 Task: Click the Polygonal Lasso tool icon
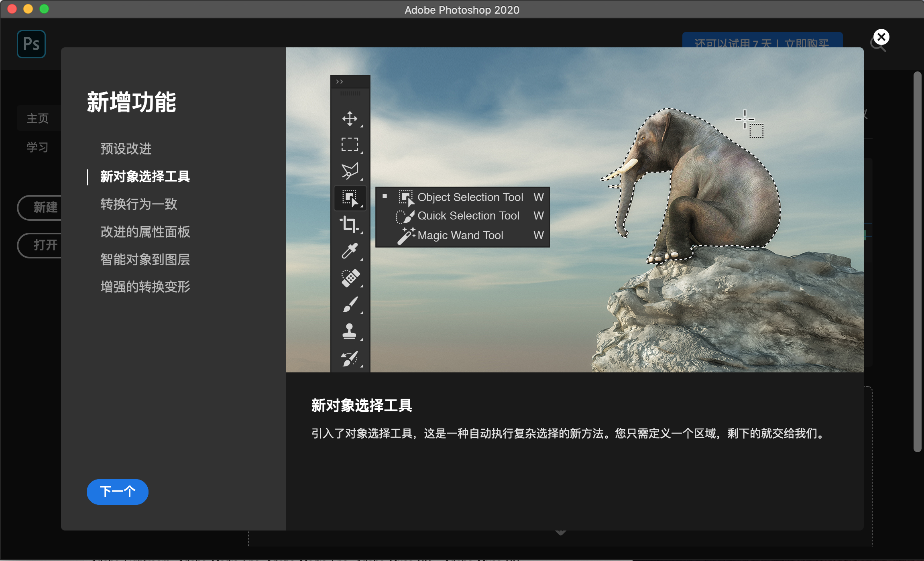click(x=350, y=171)
